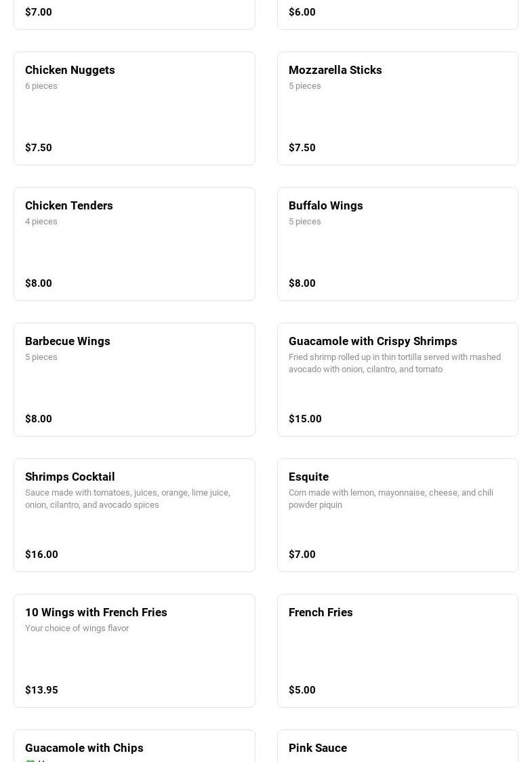Click Esquite corn description text
This screenshot has width=532, height=762.
[390, 498]
